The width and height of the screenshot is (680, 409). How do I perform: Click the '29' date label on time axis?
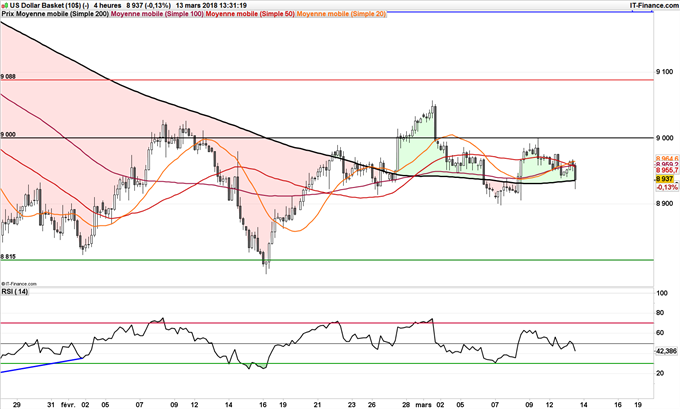click(x=16, y=405)
